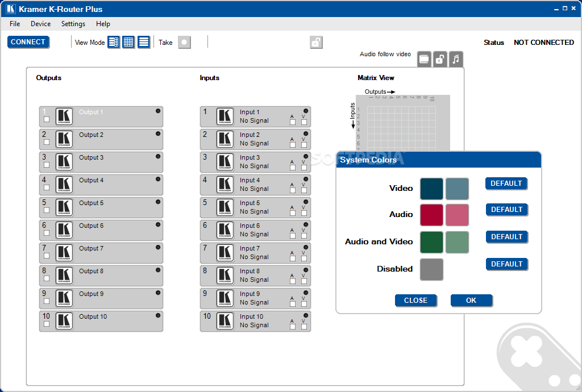Pick the light Video color swatch
Screen dimensions: 582x392
tap(458, 189)
